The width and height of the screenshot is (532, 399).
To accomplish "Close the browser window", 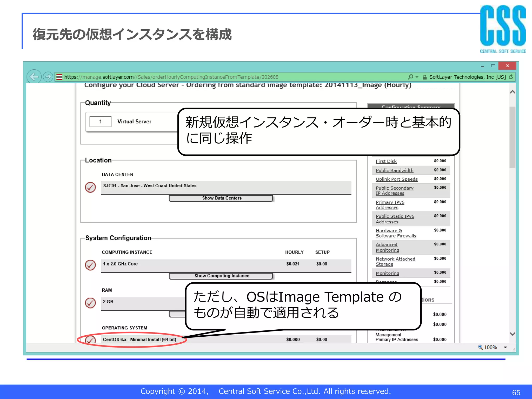I will coord(507,66).
